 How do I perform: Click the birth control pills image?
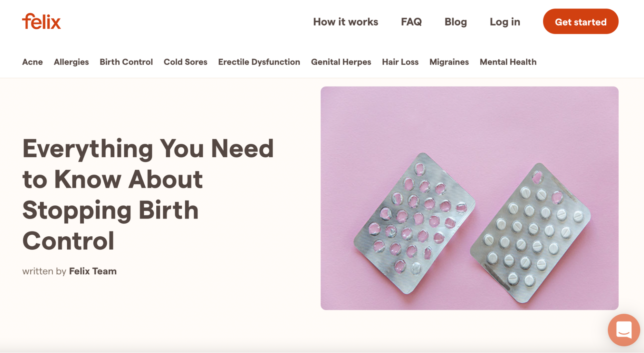[469, 198]
